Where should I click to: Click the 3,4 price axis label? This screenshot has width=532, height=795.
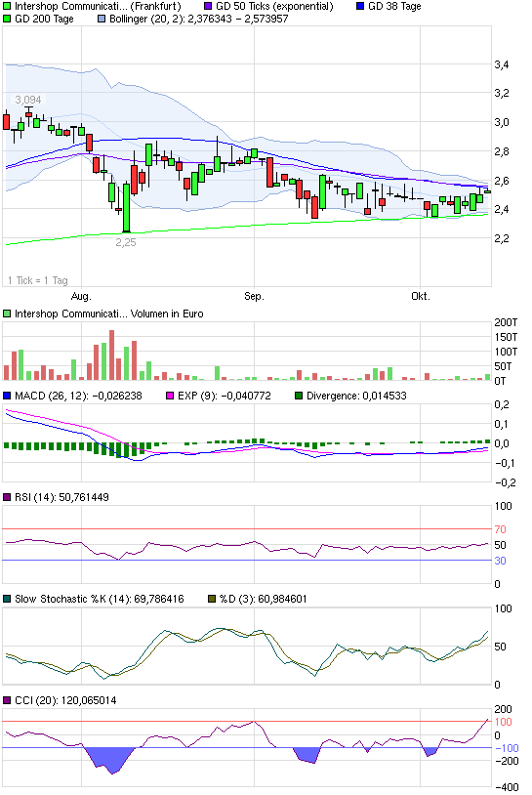(x=502, y=64)
